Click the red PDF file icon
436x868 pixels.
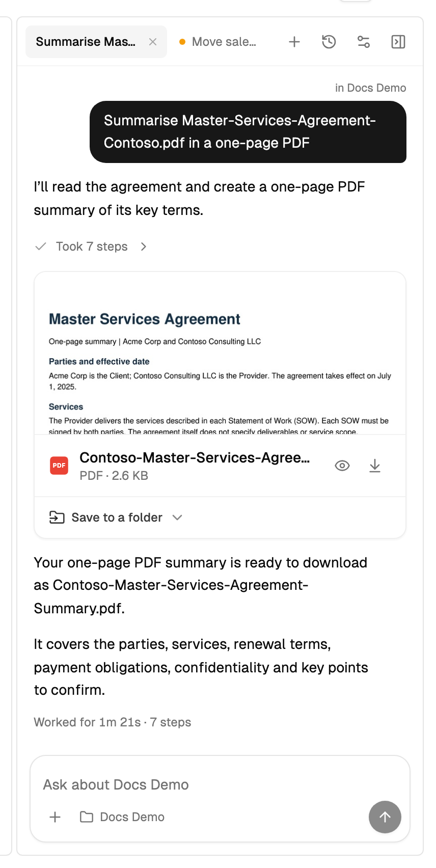(x=59, y=466)
